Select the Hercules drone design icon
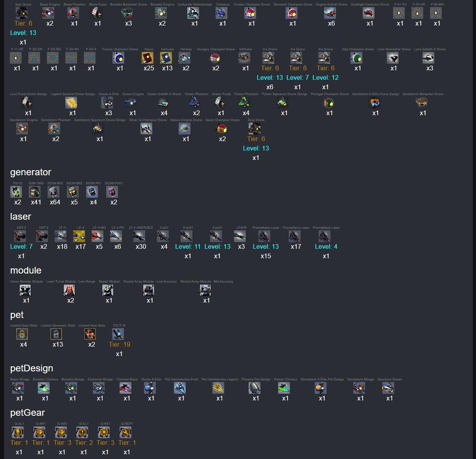 click(166, 58)
